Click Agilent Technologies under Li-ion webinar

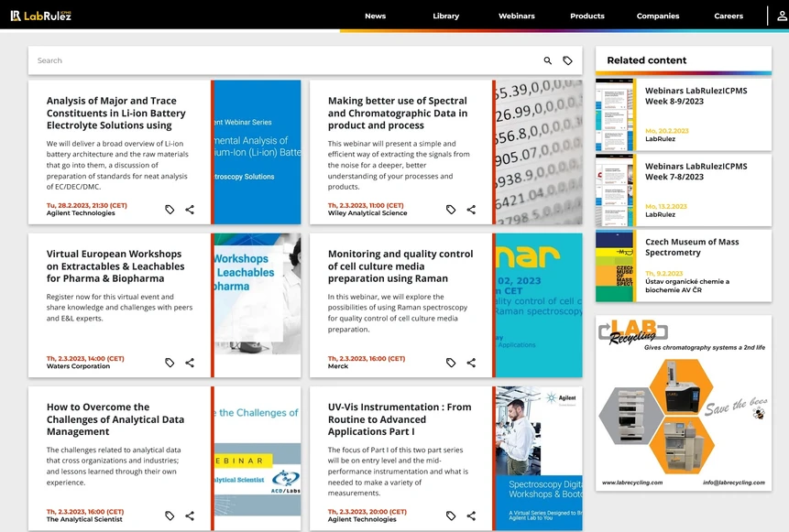81,213
